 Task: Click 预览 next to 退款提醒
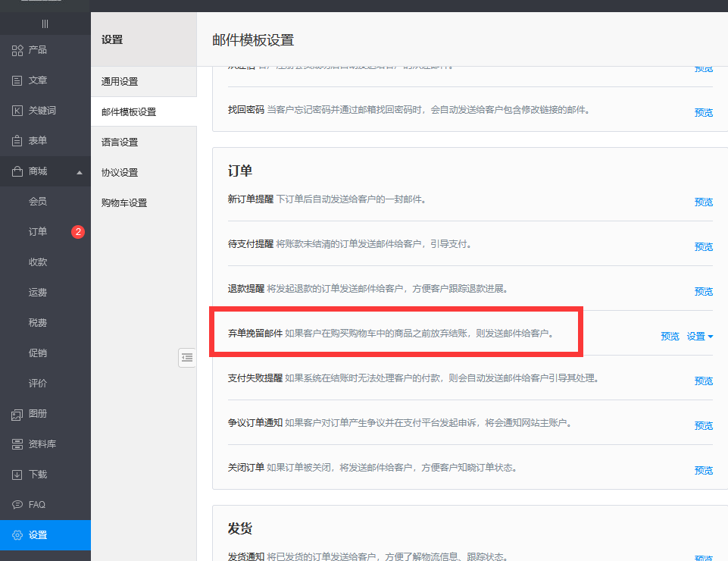click(x=703, y=290)
